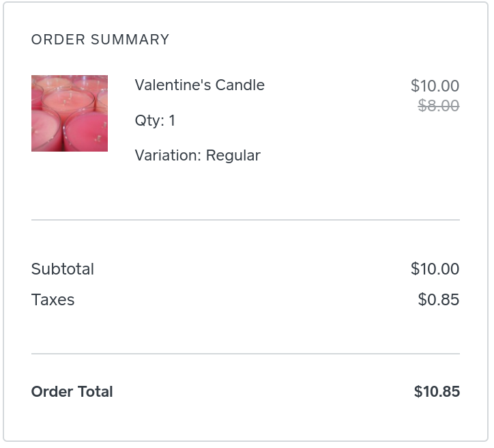
Task: Click the struck-through $8.00 price
Action: [x=438, y=106]
